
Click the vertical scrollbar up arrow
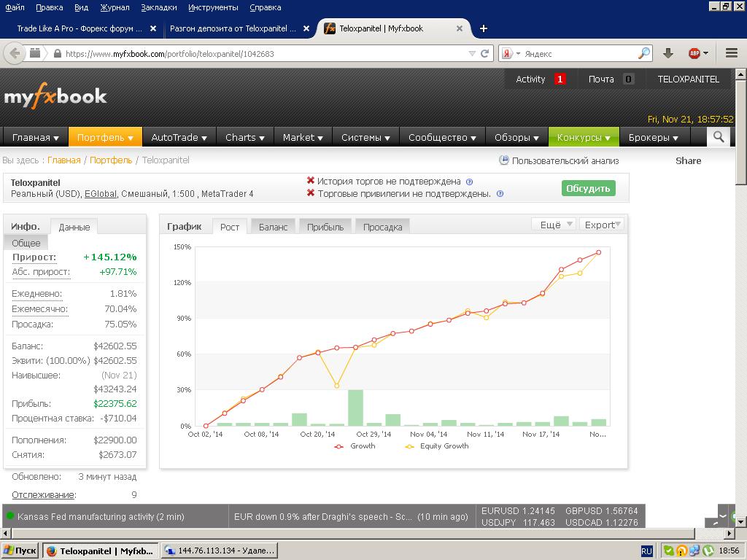(x=741, y=74)
